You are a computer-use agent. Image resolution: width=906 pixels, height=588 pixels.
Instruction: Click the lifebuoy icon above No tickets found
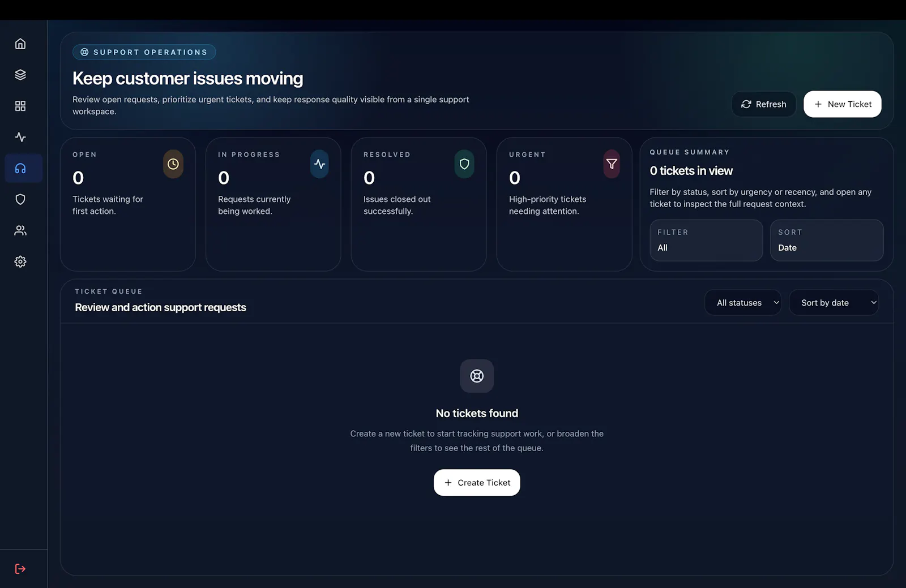477,376
